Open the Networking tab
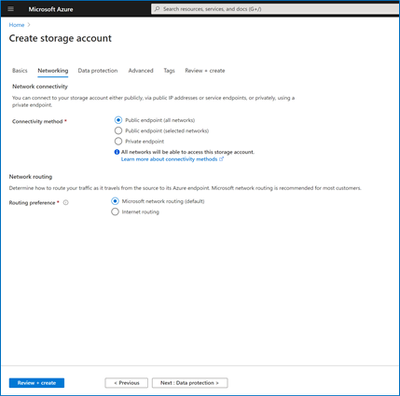The width and height of the screenshot is (400, 396). click(x=53, y=71)
